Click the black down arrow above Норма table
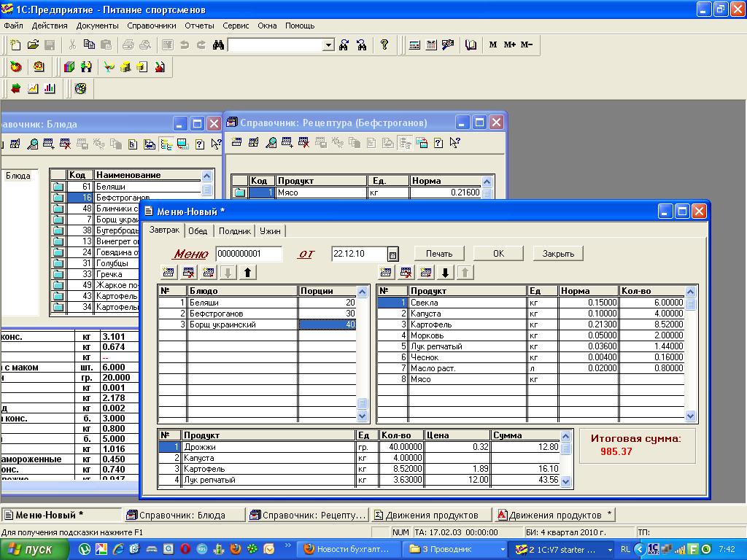Image resolution: width=747 pixels, height=560 pixels. coord(446,273)
